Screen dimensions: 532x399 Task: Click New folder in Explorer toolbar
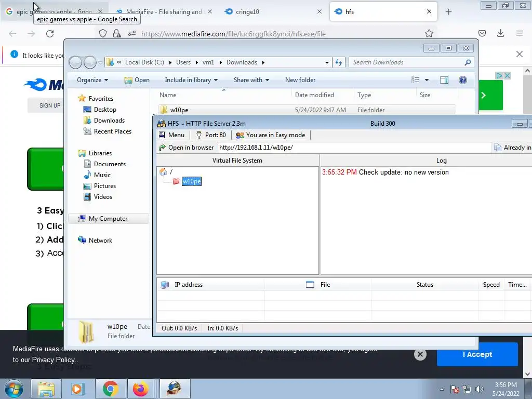[300, 80]
